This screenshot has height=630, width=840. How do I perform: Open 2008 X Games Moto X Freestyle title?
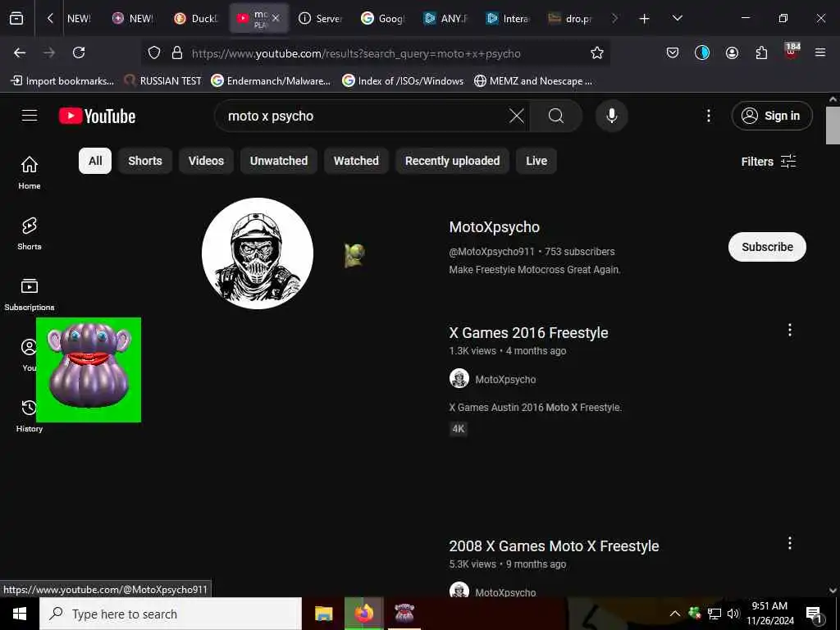pyautogui.click(x=554, y=546)
